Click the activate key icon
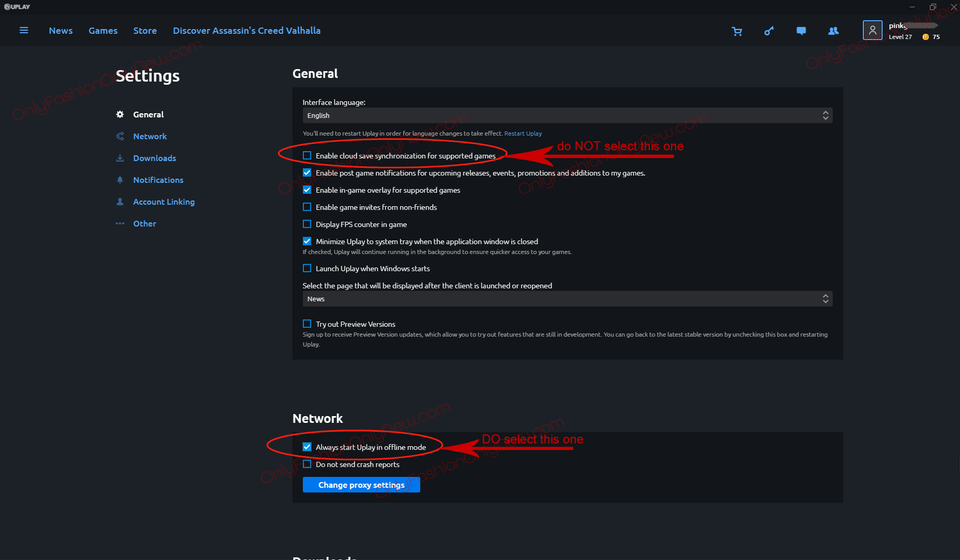 [769, 31]
